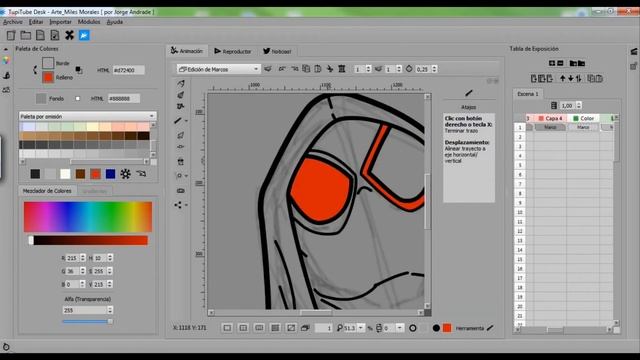Select the pencil tool in drawing toolbar
This screenshot has height=360, width=640.
(x=180, y=84)
